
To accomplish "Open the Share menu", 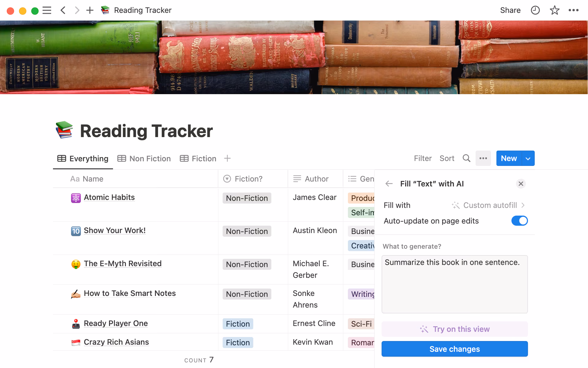I will (x=510, y=10).
